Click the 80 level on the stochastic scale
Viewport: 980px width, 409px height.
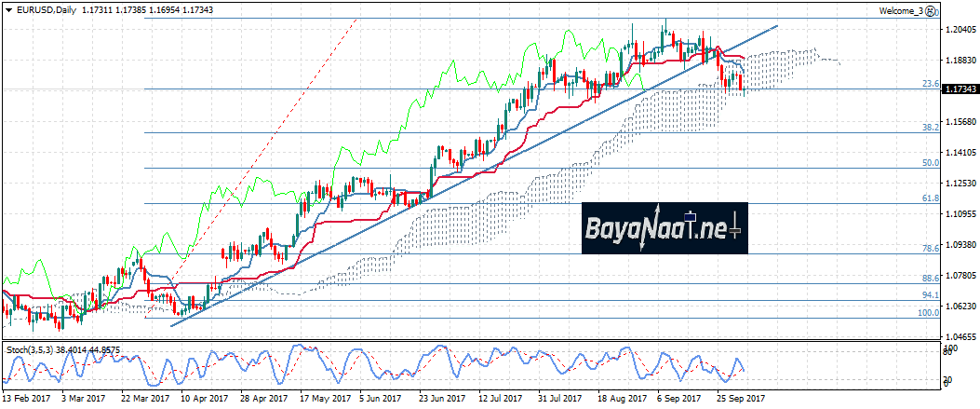946,352
